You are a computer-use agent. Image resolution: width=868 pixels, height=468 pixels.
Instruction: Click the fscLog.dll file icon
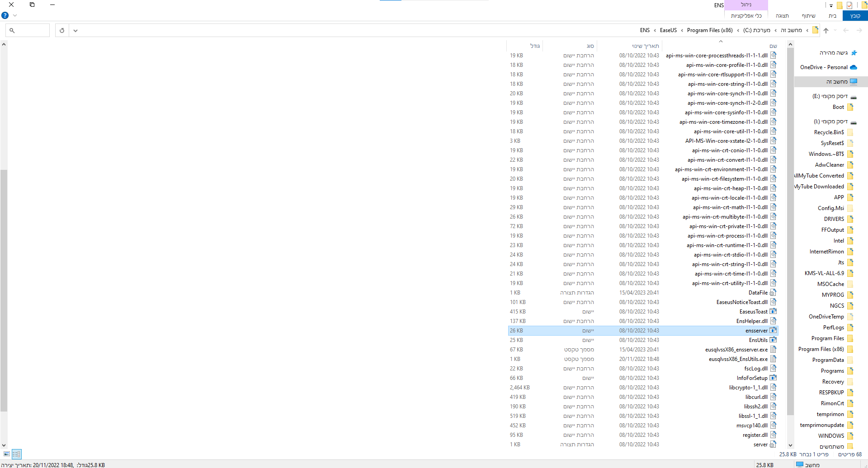click(x=773, y=369)
